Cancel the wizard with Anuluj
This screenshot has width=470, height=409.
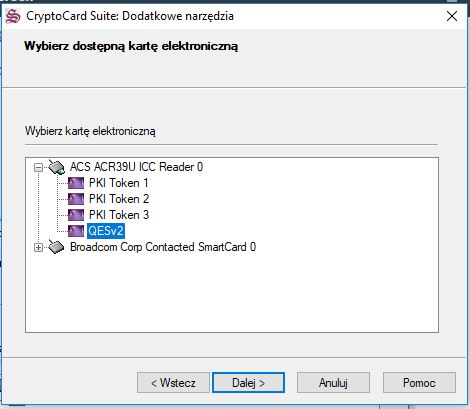point(333,383)
